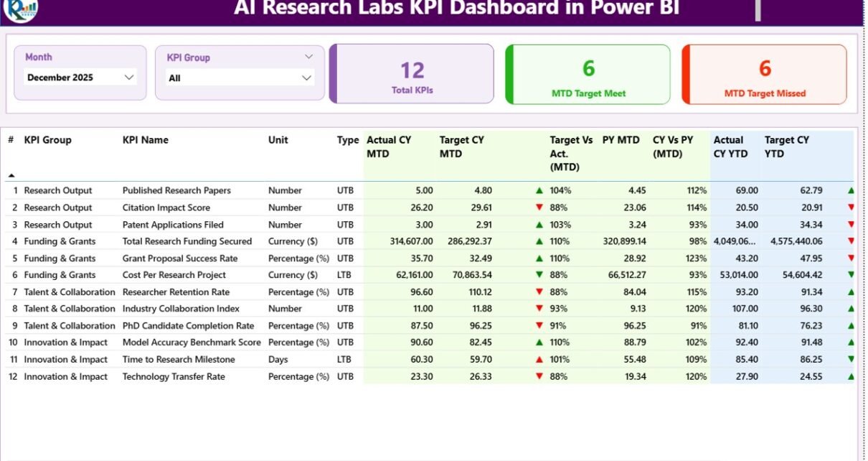Screen dimensions: 868x461
Task: Click the sort arrow under the # column
Action: point(11,175)
